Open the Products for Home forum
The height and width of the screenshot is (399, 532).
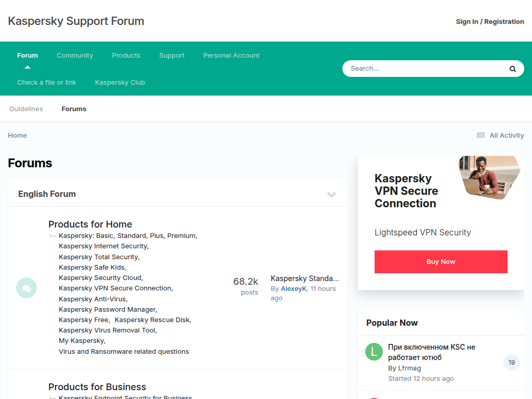coord(90,224)
